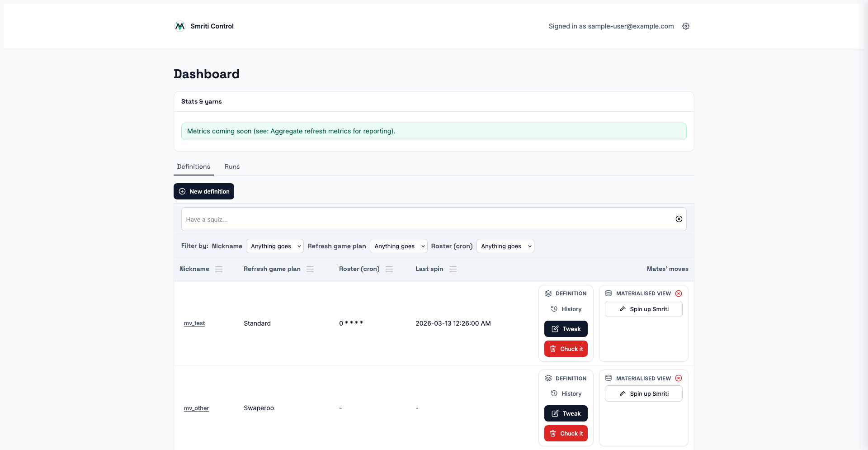Switch to the Runs tab
Viewport: 868px width, 450px height.
232,166
